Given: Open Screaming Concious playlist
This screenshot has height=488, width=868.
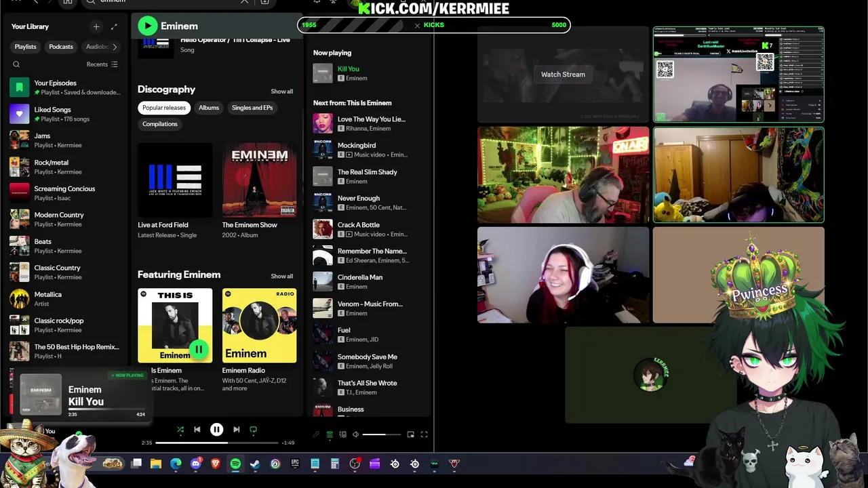Looking at the screenshot, I should coord(65,193).
